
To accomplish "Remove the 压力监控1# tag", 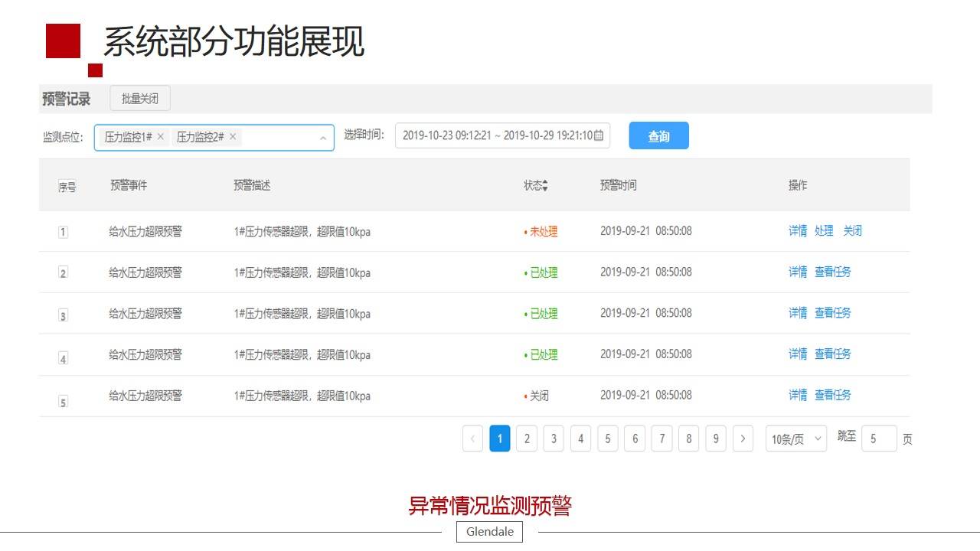I will [x=160, y=137].
